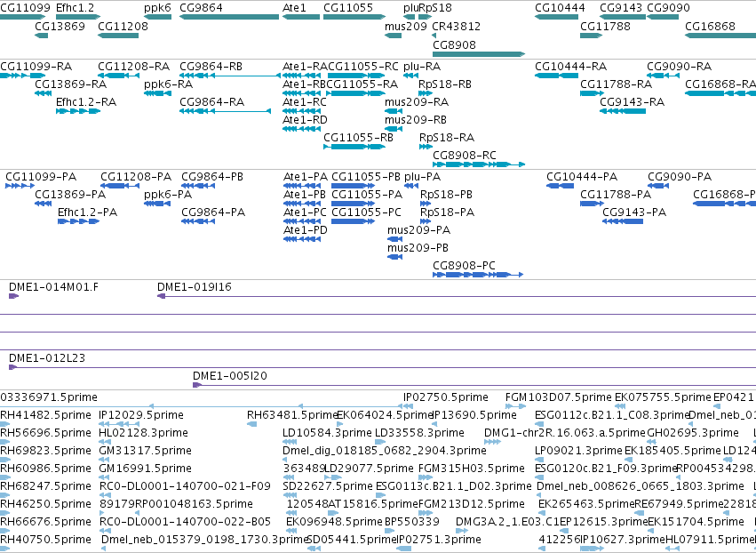Click the FGM103D07.5prime EST label
The image size is (756, 553).
point(558,397)
